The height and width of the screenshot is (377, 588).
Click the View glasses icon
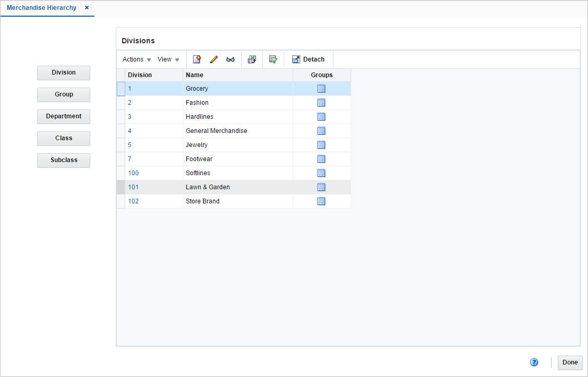click(230, 59)
